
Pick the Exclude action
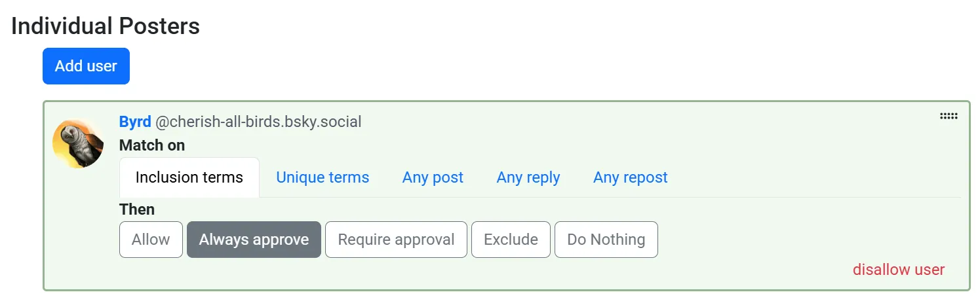tap(511, 240)
